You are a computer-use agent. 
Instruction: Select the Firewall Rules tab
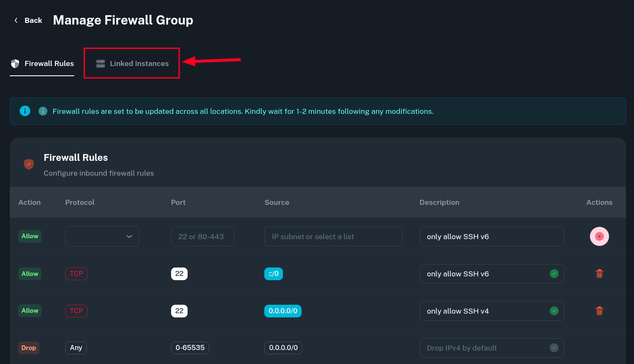(x=49, y=63)
